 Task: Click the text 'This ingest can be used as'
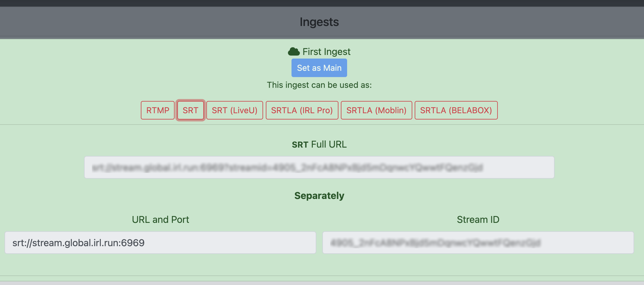tap(319, 85)
